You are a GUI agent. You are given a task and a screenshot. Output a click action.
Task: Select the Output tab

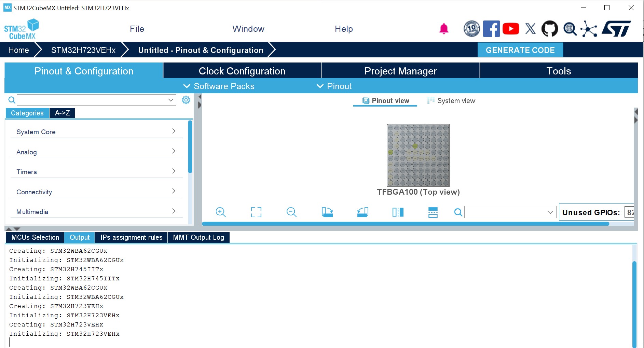point(80,237)
